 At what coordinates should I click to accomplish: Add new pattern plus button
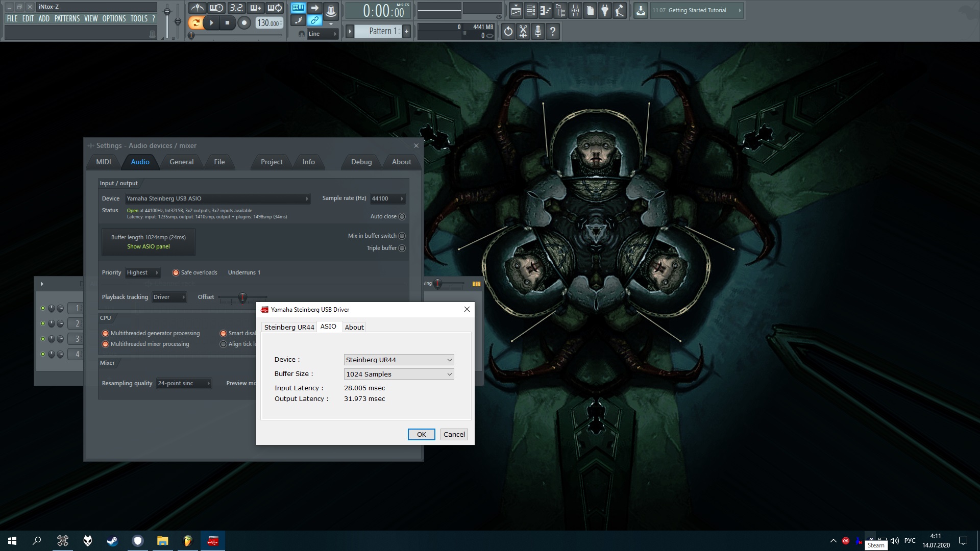point(407,31)
